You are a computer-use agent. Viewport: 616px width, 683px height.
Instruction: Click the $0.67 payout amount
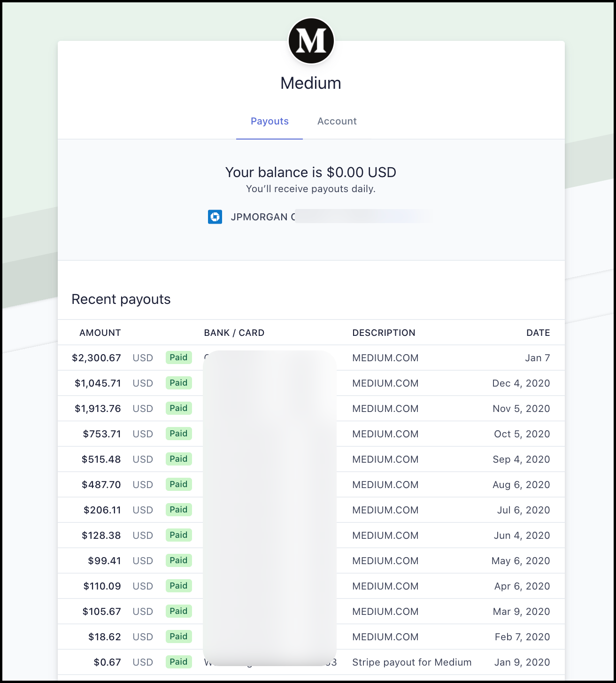point(108,662)
